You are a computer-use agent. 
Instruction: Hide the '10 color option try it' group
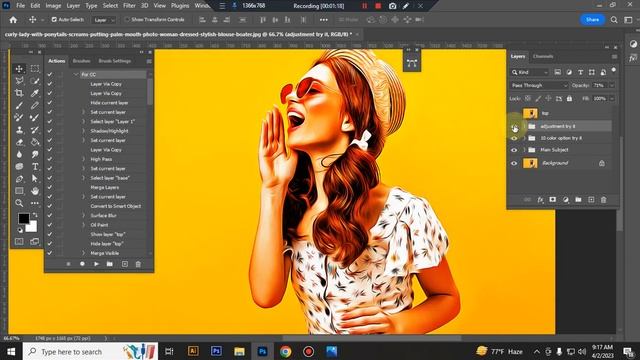[514, 138]
